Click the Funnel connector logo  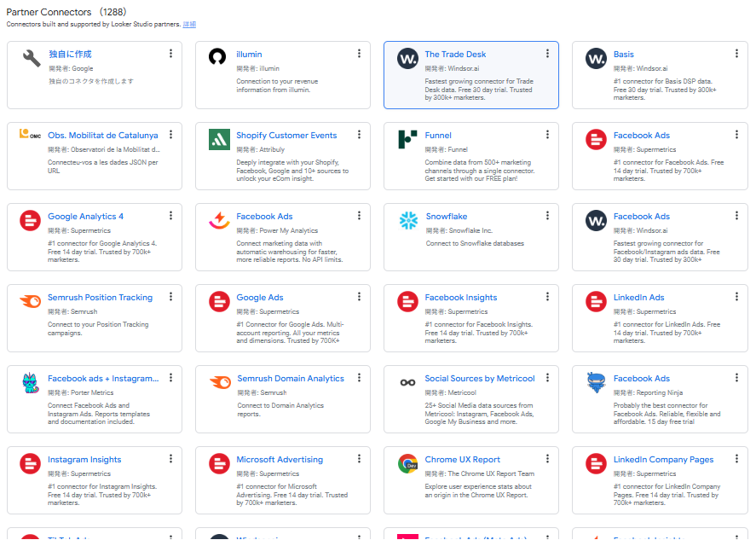pyautogui.click(x=407, y=139)
